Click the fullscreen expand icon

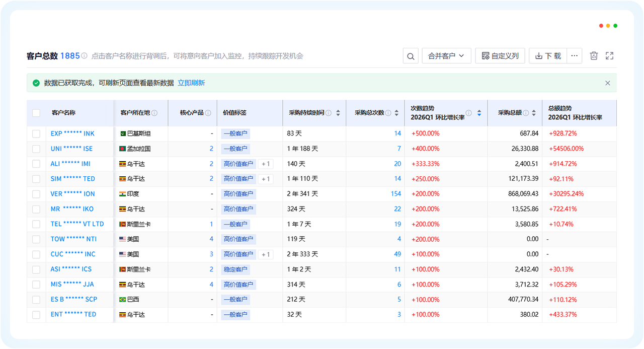[609, 56]
